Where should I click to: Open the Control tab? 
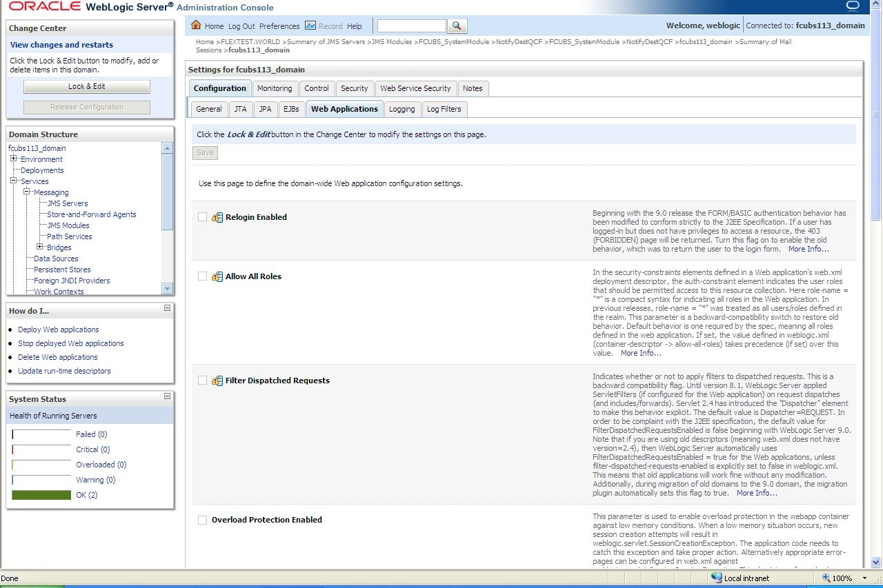point(317,88)
